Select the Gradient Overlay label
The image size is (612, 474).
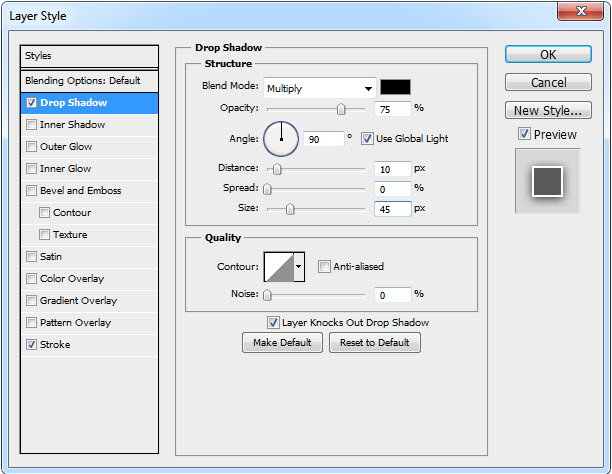click(x=78, y=301)
